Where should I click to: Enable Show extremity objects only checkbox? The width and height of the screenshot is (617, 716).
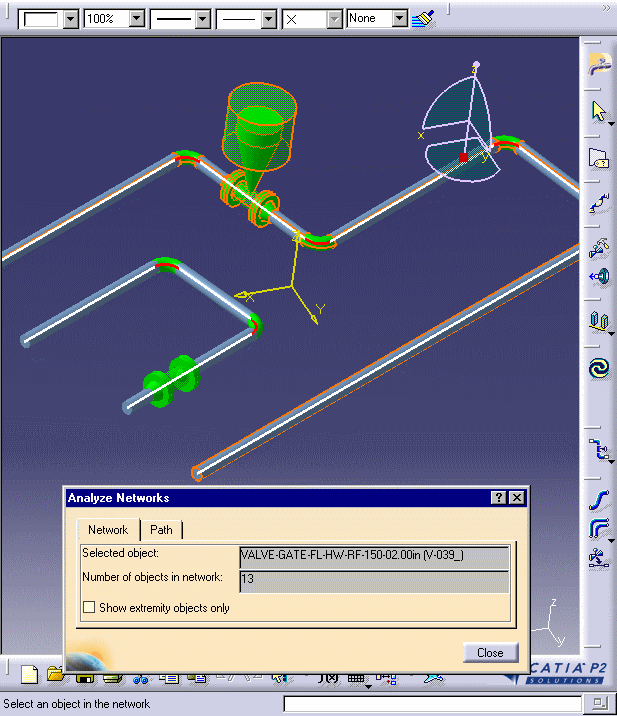90,607
